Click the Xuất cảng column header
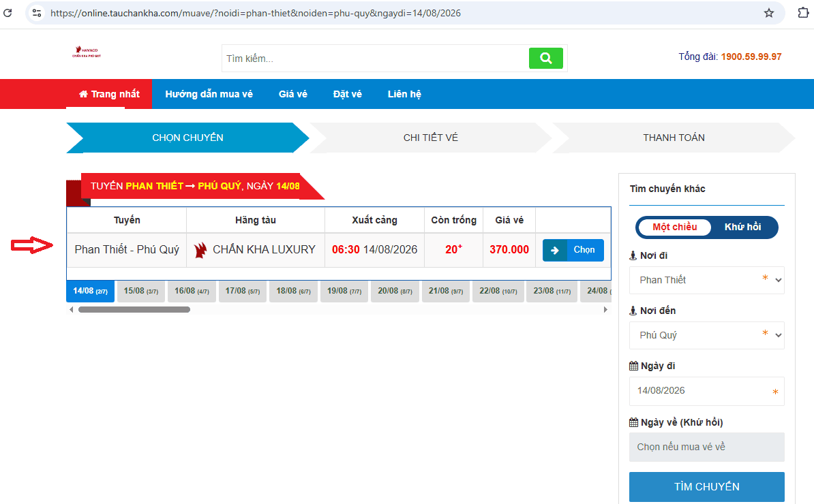814x504 pixels. tap(374, 220)
